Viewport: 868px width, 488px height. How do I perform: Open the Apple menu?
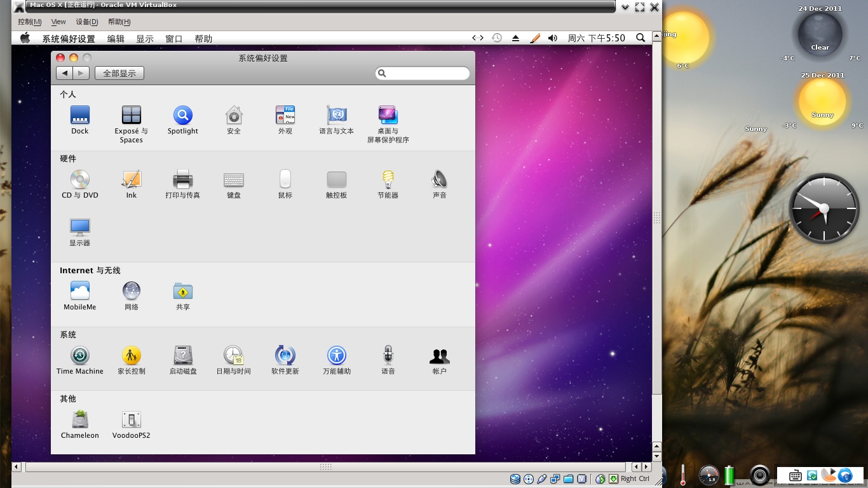point(25,38)
